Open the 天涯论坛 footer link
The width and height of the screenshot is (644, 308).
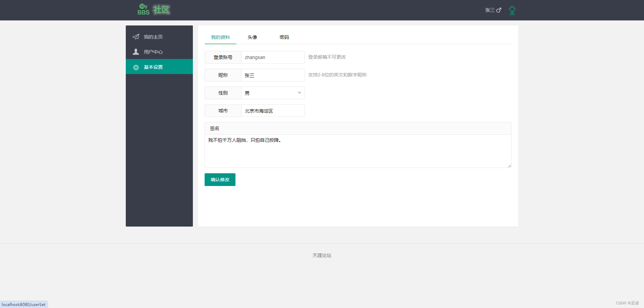[x=322, y=255]
